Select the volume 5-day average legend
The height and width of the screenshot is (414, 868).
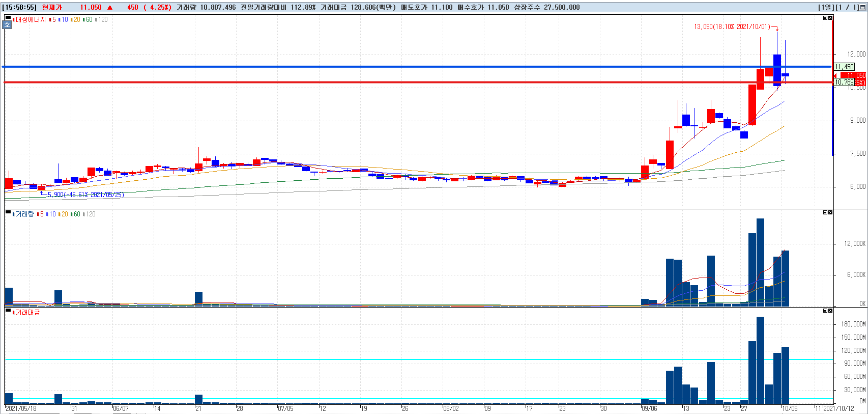(41, 214)
